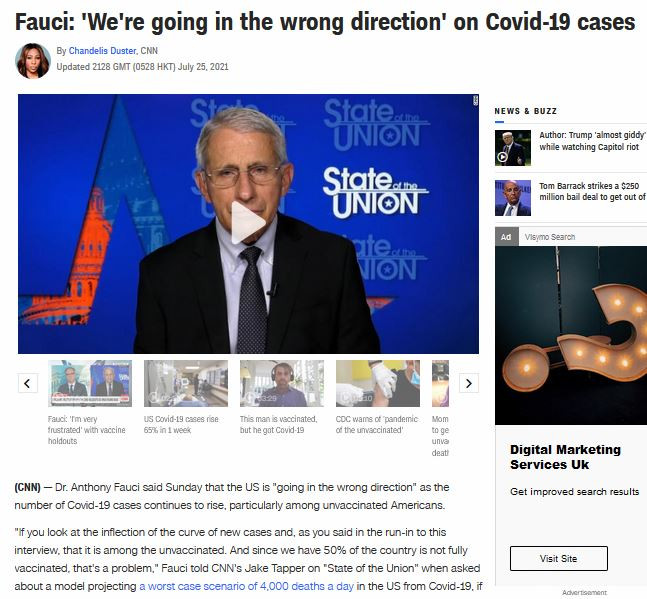Image resolution: width=647 pixels, height=599 pixels.
Task: Open 'US Covid-19 cases rise 65%' video thumbnail
Action: pyautogui.click(x=186, y=383)
